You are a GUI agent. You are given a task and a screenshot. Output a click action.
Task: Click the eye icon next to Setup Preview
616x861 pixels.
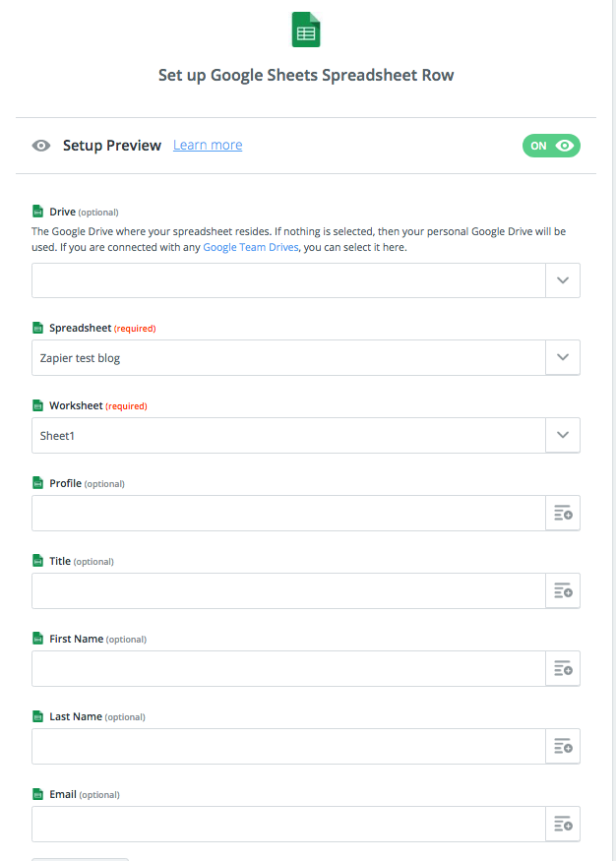point(40,145)
